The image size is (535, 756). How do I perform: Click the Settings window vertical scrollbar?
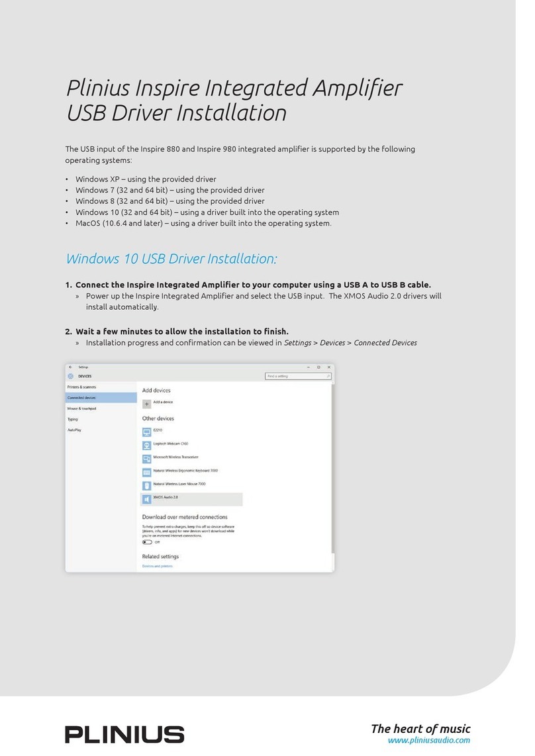click(x=332, y=467)
